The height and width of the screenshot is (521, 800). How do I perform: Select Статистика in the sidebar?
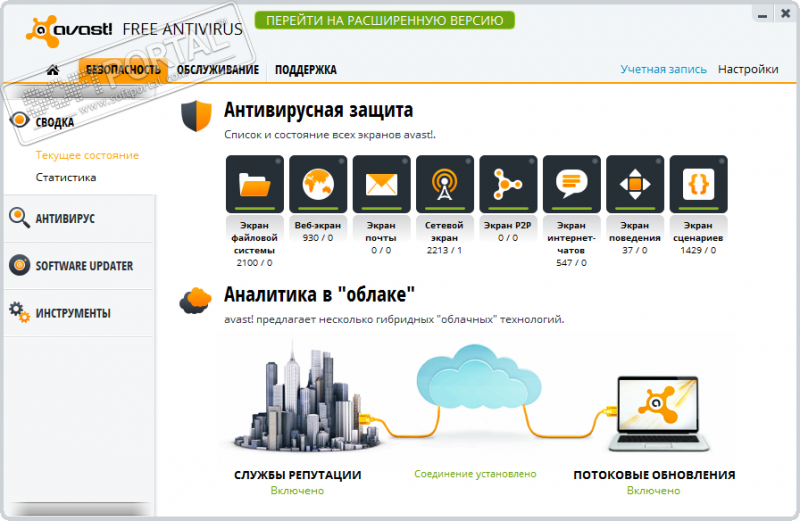click(x=66, y=178)
